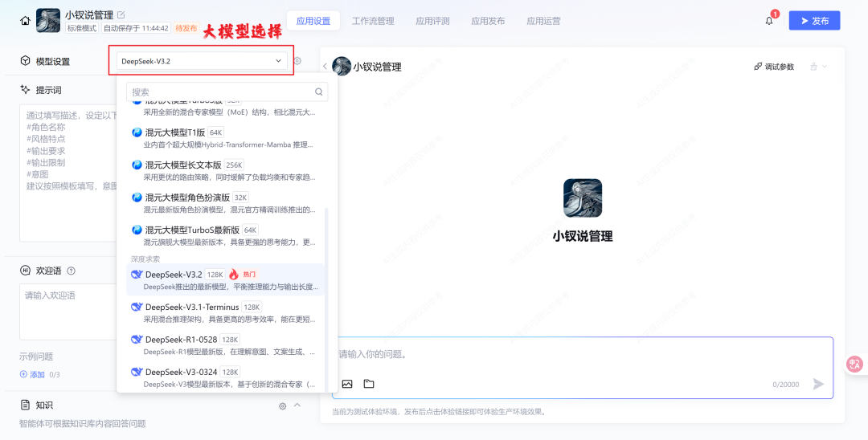Click the help icon beside 欢迎语

click(x=72, y=271)
